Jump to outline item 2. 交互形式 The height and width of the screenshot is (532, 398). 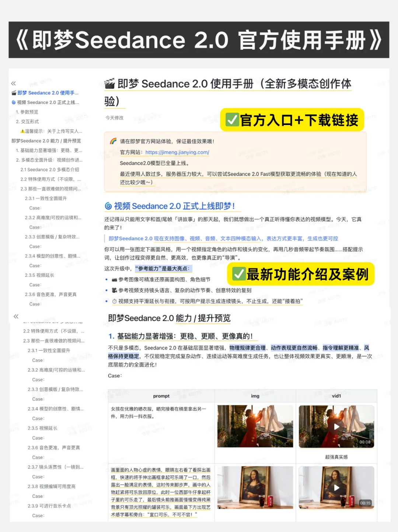[x=27, y=122]
